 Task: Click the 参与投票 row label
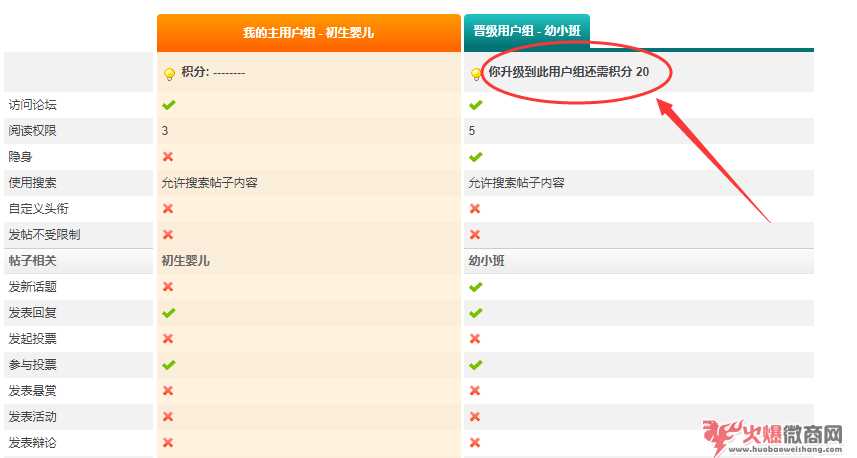click(32, 365)
